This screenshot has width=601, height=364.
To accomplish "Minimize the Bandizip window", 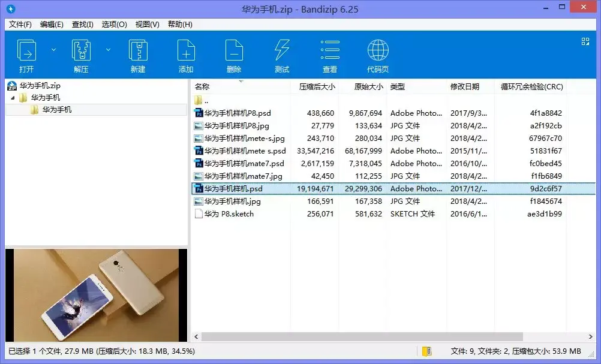I will (x=546, y=7).
